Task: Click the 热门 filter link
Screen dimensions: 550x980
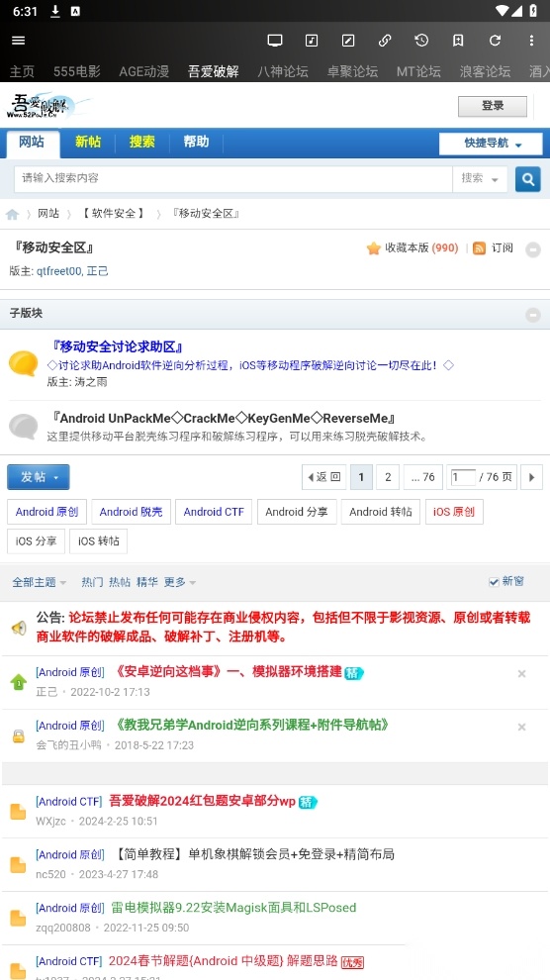Action: tap(92, 582)
